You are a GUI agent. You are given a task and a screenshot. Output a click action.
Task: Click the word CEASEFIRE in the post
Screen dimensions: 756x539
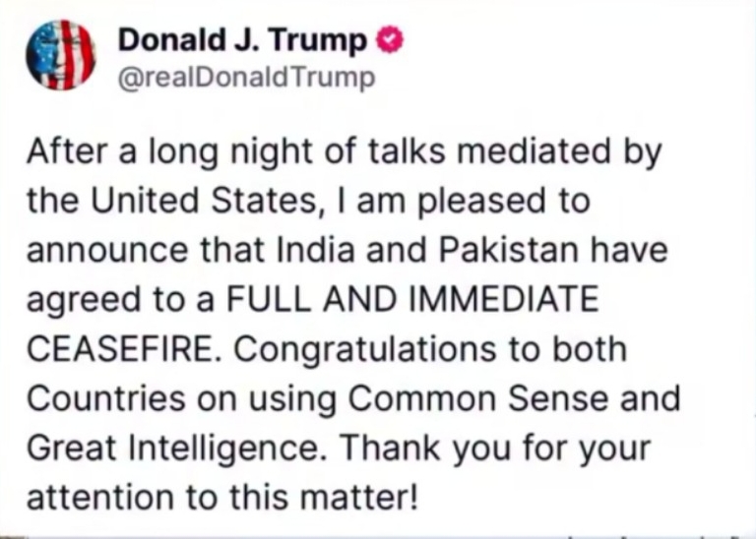click(118, 348)
